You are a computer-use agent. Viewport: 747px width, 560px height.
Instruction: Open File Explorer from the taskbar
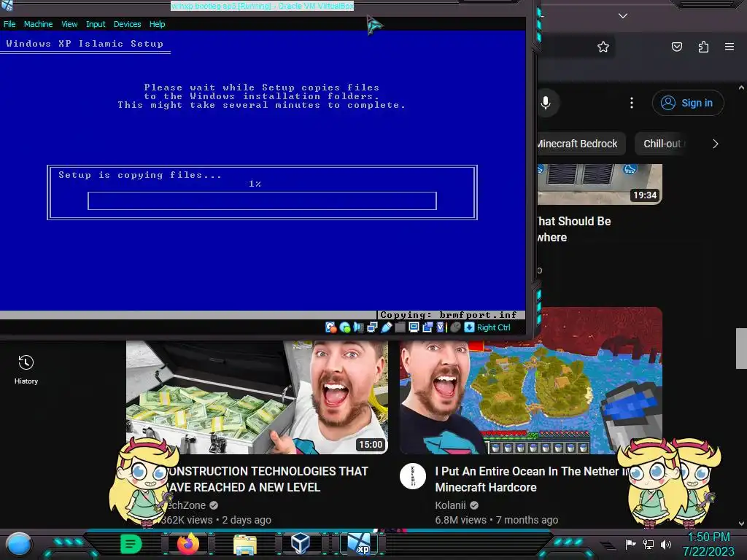click(x=245, y=544)
